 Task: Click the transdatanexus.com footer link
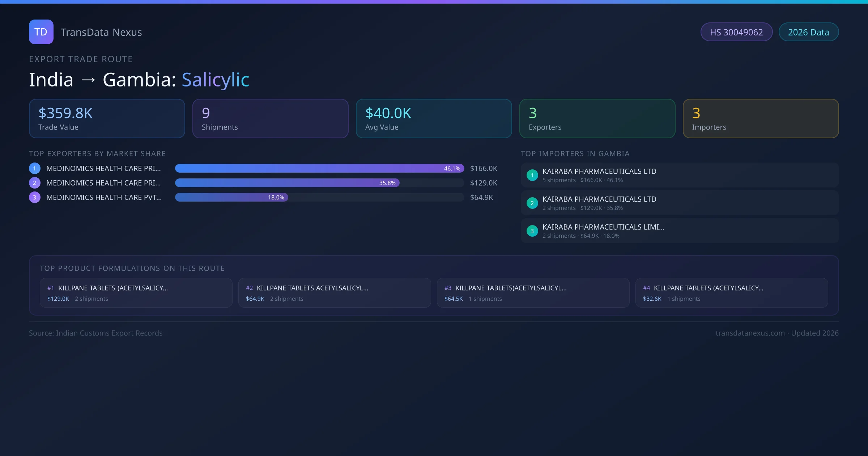coord(750,333)
